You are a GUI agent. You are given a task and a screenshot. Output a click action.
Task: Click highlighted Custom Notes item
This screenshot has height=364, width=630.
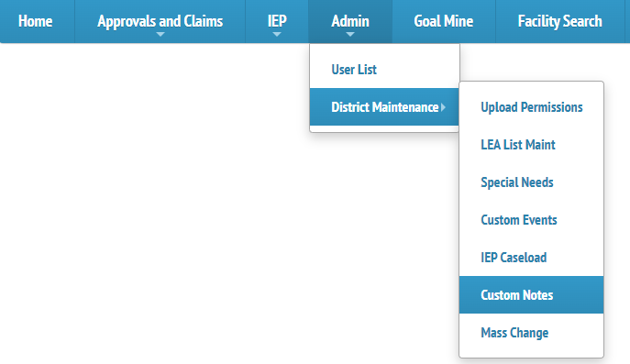[531, 295]
